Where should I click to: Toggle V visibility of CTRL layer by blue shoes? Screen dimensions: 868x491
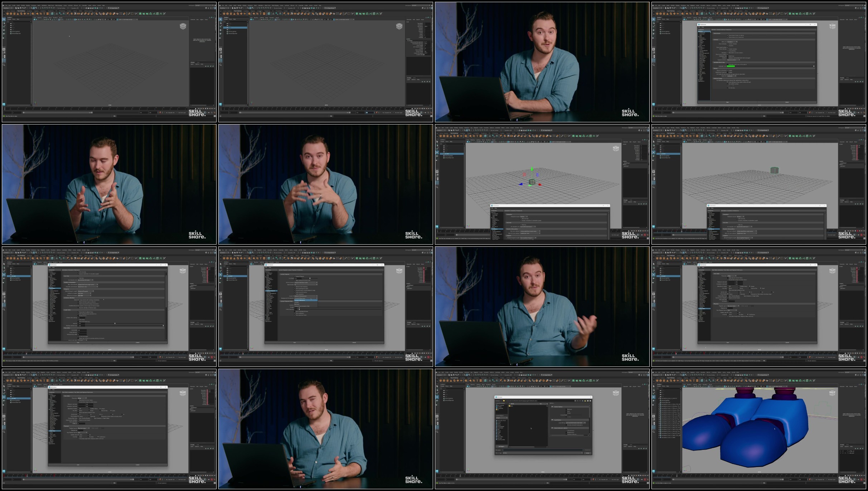[841, 451]
